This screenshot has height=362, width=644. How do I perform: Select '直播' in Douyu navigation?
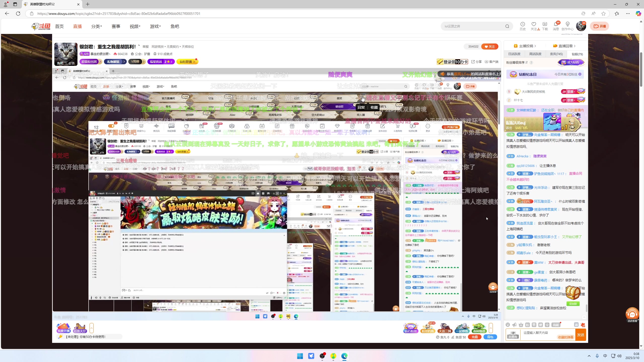pos(77,26)
